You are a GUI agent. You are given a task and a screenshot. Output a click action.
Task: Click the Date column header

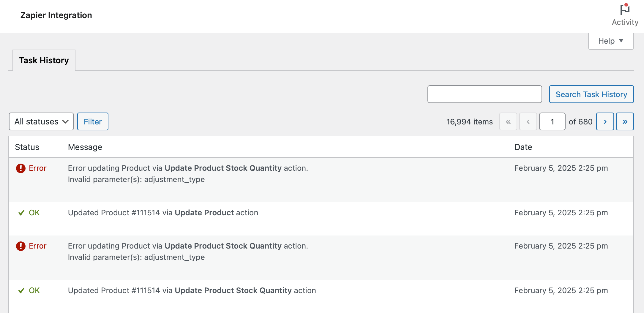[x=523, y=147]
